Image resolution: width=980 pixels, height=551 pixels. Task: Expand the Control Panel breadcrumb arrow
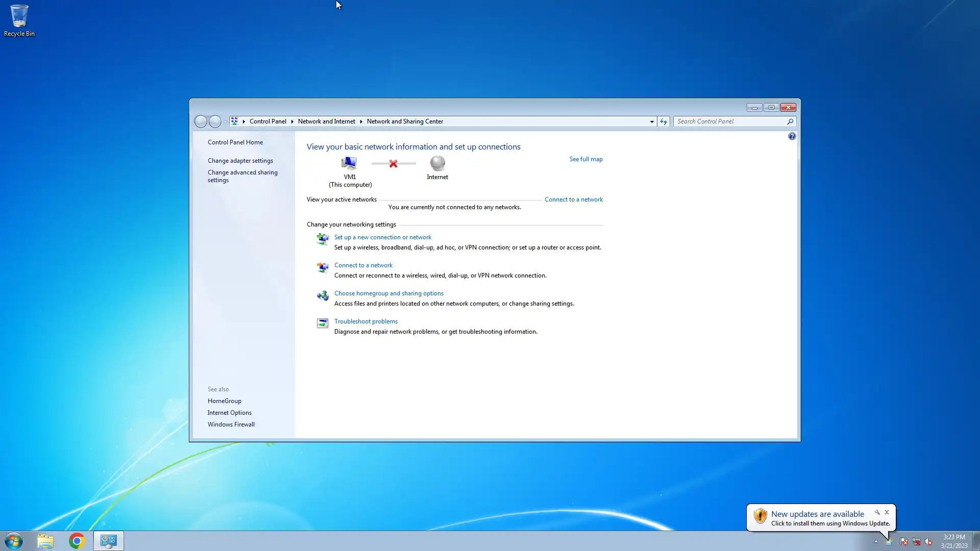click(x=292, y=121)
